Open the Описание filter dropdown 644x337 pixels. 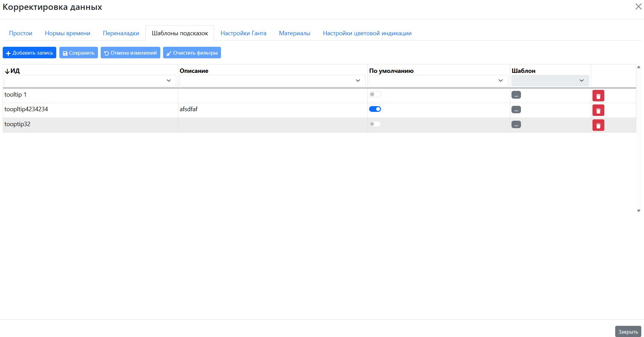(x=358, y=81)
